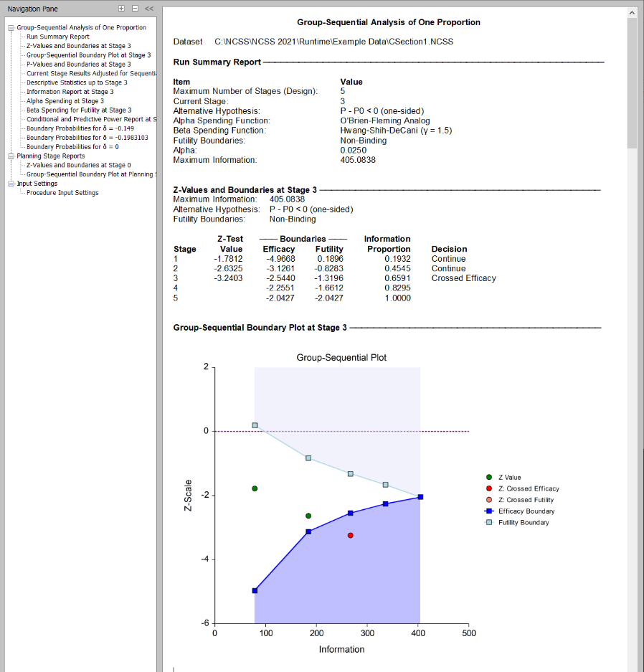The height and width of the screenshot is (672, 644).
Task: Click information proportion 0.8295
Action: pyautogui.click(x=397, y=288)
